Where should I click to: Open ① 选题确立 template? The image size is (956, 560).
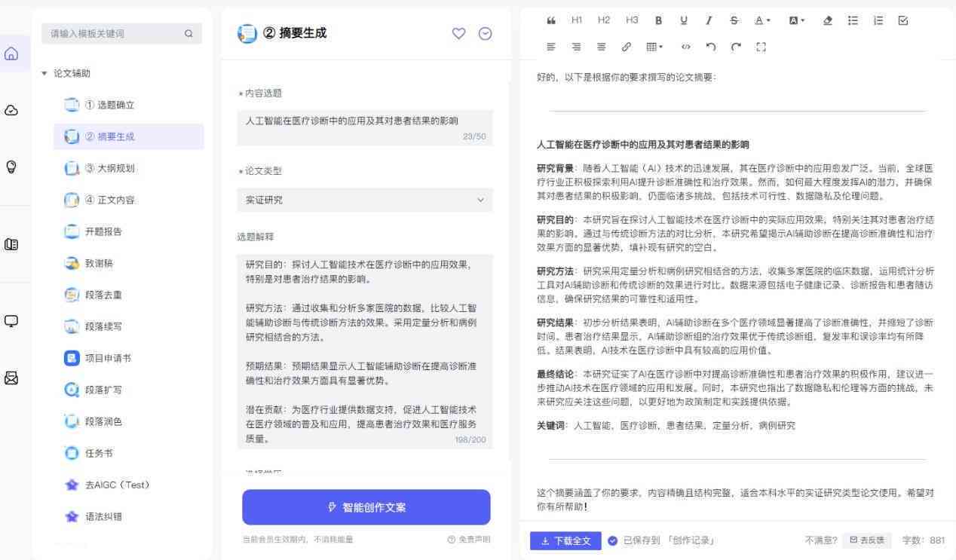pos(129,105)
